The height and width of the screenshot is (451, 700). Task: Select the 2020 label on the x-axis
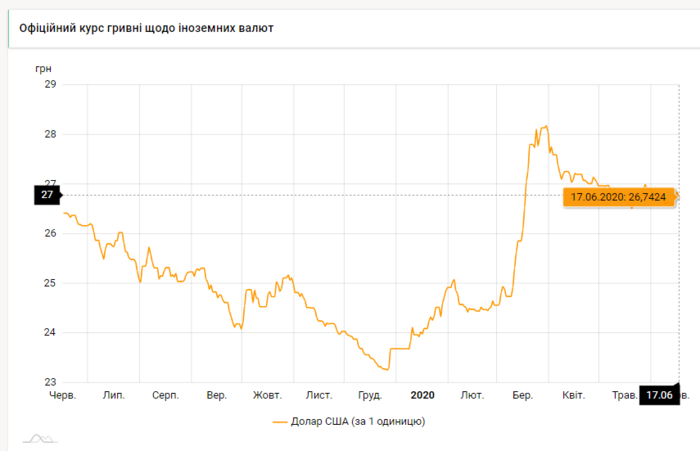coord(422,395)
